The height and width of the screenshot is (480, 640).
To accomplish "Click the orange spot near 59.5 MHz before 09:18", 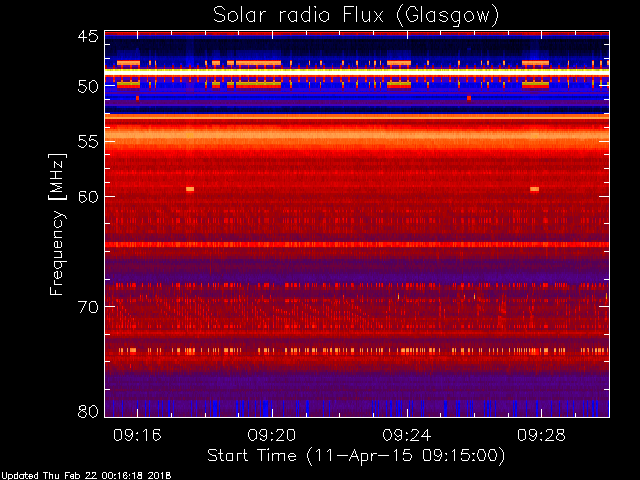I will (x=190, y=189).
